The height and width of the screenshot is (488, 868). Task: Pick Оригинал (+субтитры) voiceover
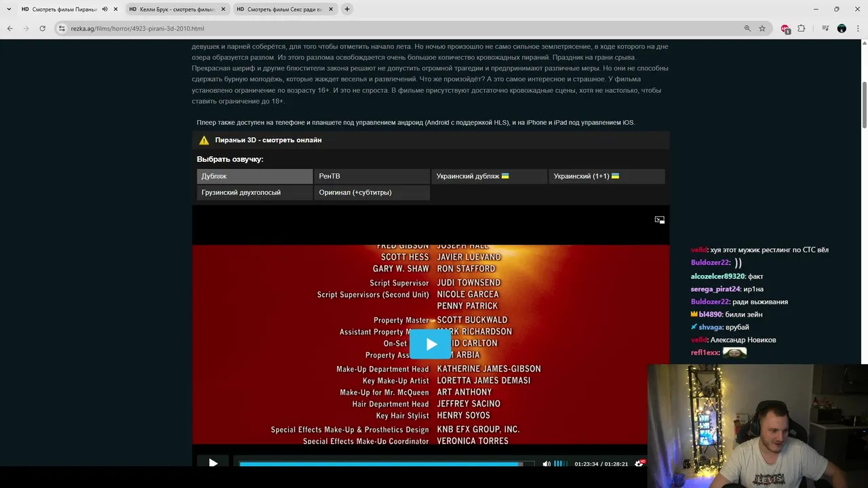tap(372, 192)
